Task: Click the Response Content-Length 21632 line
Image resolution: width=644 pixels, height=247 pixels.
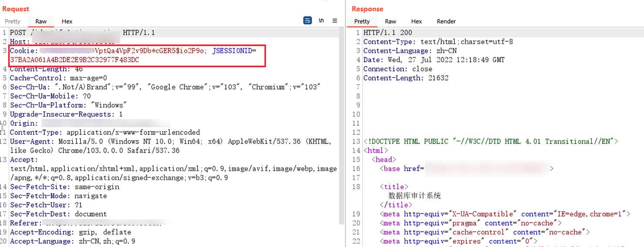Action: 406,78
